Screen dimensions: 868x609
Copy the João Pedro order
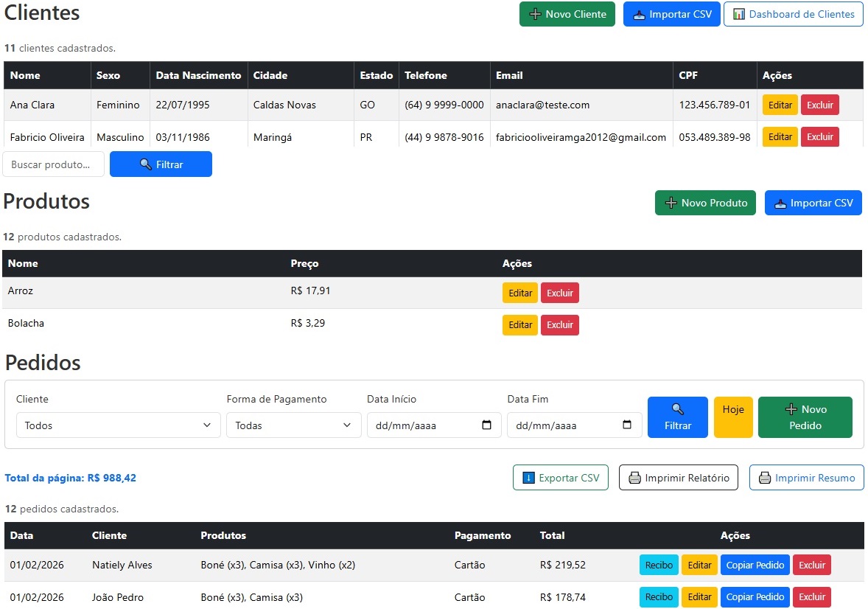755,597
